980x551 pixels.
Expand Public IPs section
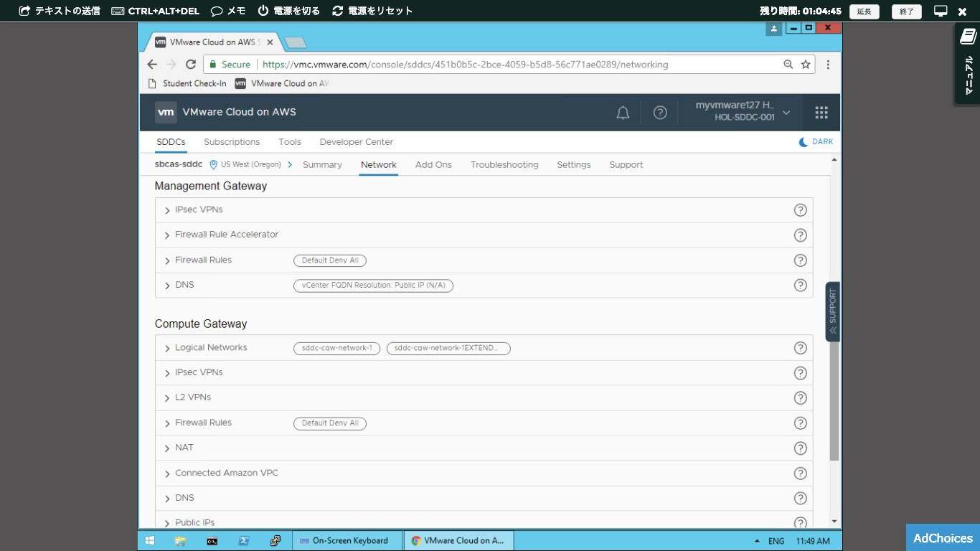click(x=167, y=523)
